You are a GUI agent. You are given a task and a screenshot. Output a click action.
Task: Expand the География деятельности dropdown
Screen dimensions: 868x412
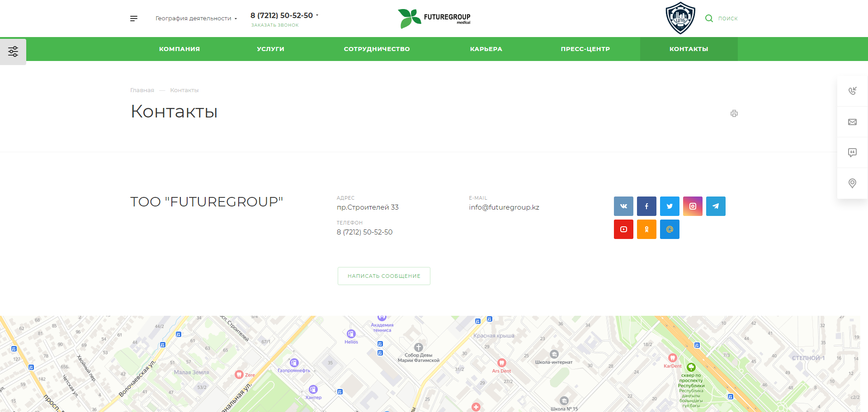click(x=196, y=19)
